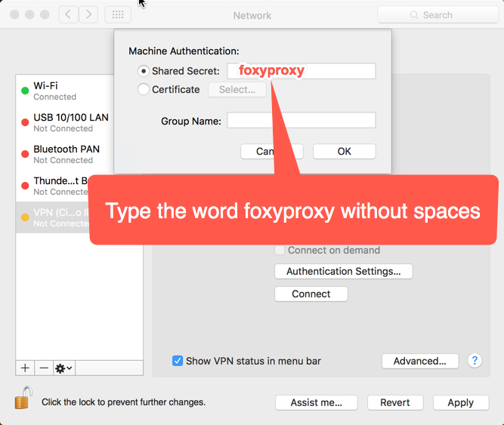The image size is (504, 425).
Task: Click the red USB 10/100 LAN status dot
Action: [25, 122]
